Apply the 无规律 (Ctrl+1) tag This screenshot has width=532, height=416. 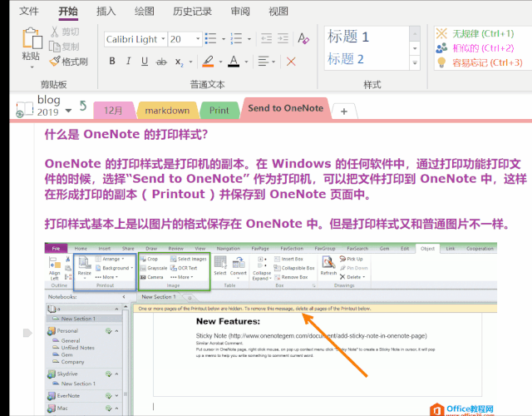[x=475, y=33]
